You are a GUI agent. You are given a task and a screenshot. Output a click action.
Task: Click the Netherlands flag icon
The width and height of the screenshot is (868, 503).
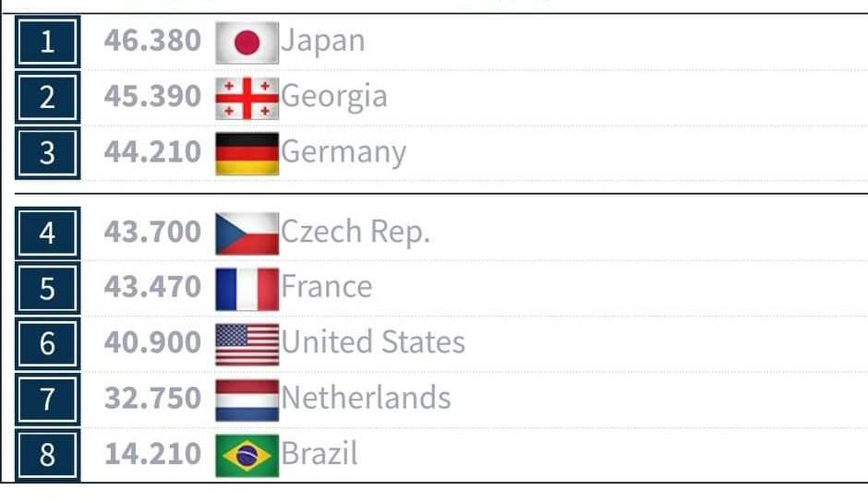247,400
